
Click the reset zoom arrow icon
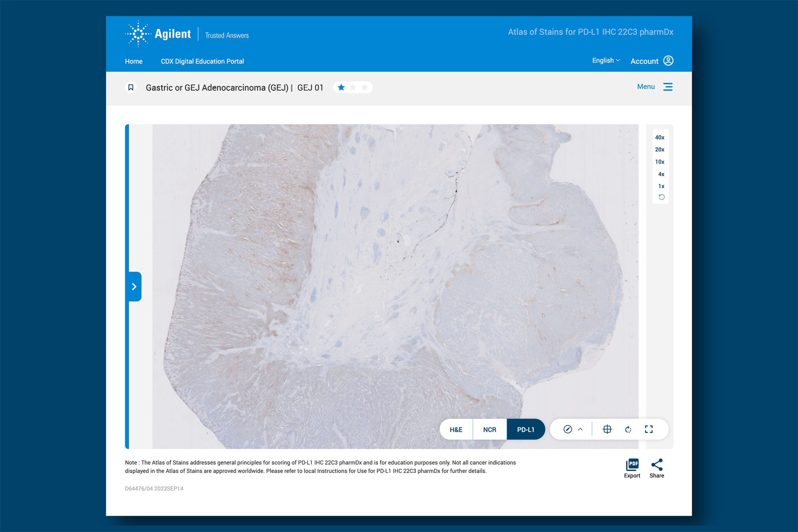[661, 197]
